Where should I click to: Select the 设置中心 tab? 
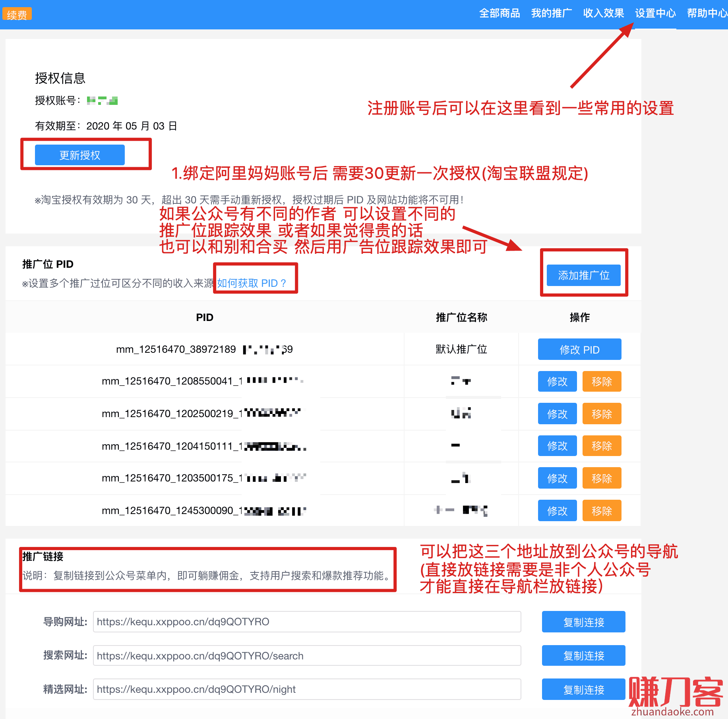pyautogui.click(x=655, y=14)
